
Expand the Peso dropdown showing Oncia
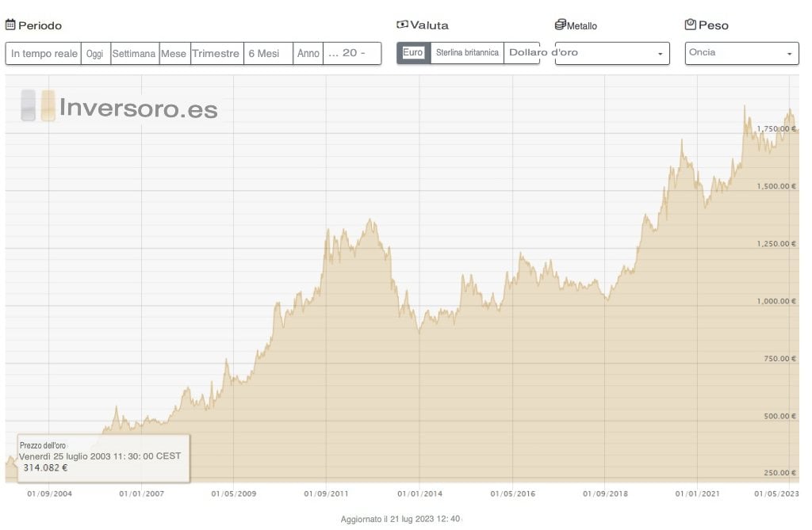pyautogui.click(x=741, y=53)
